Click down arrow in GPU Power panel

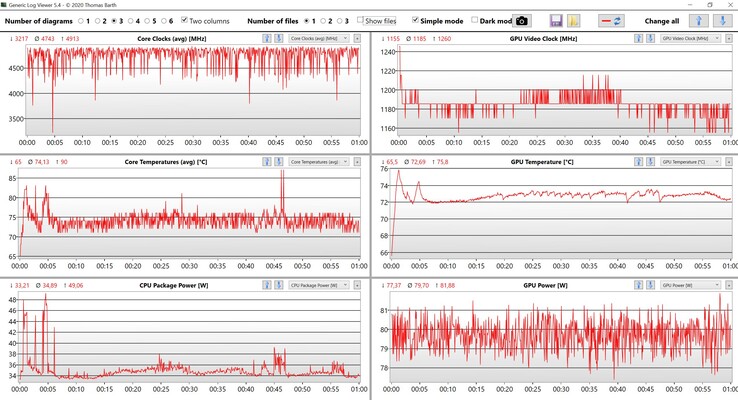tap(650, 285)
